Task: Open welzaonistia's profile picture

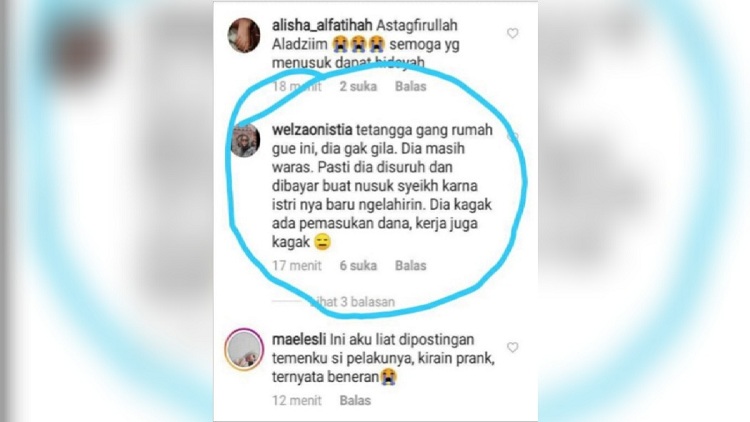Action: tap(245, 140)
